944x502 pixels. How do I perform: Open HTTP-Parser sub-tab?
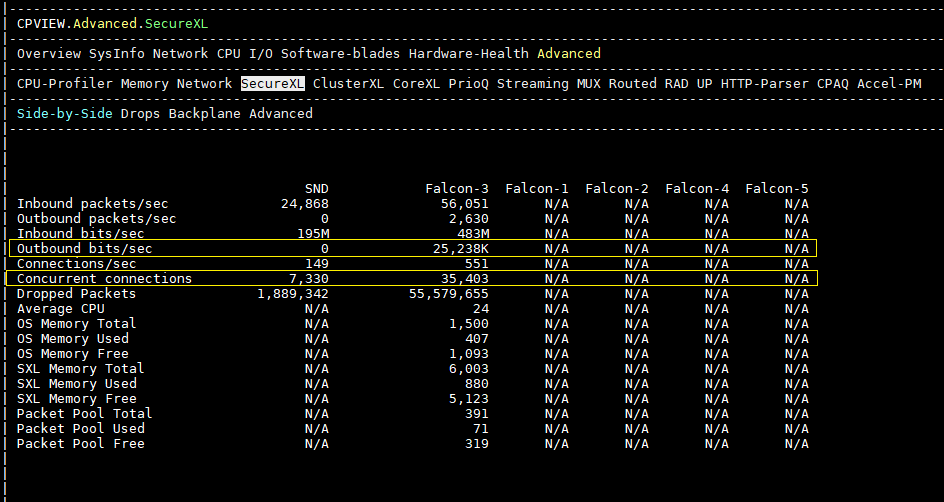click(x=765, y=84)
